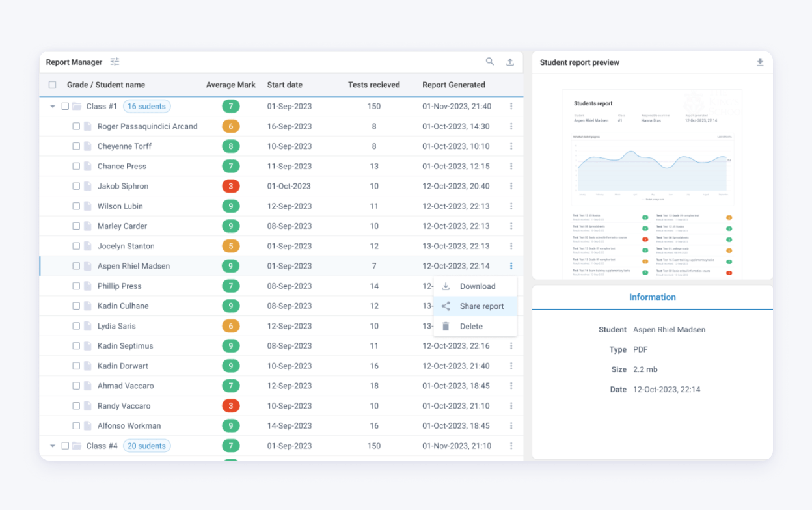Click the download icon in the context menu
This screenshot has width=812, height=510.
(446, 286)
